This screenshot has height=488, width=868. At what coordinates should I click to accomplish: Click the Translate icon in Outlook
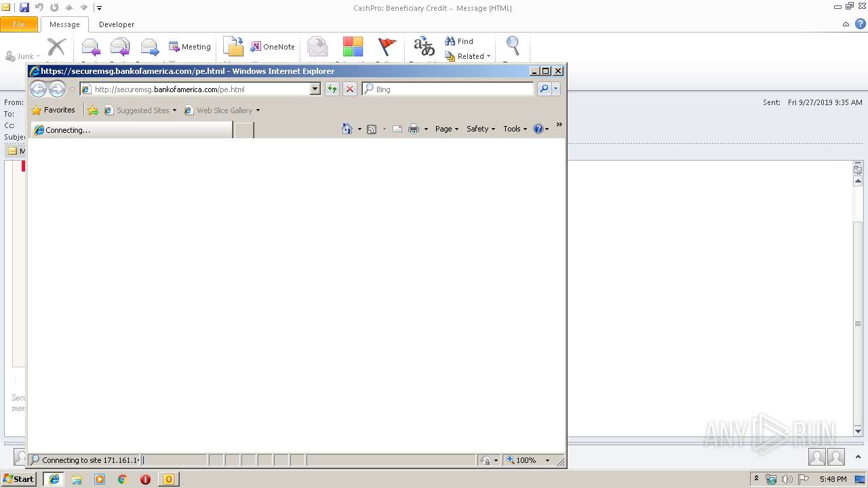425,47
